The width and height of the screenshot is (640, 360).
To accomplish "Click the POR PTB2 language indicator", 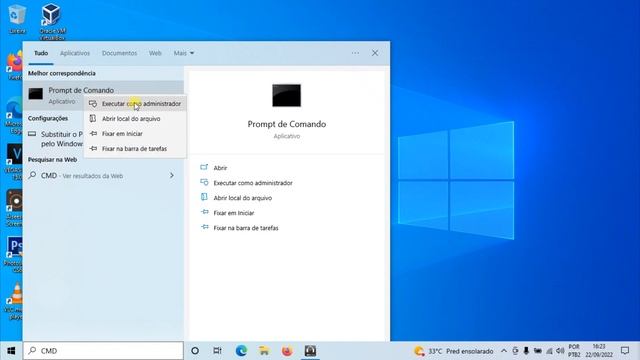I will 574,351.
